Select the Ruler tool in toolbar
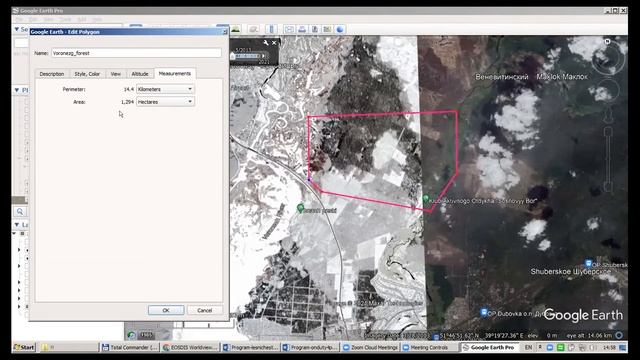The height and width of the screenshot is (360, 640). click(x=271, y=29)
